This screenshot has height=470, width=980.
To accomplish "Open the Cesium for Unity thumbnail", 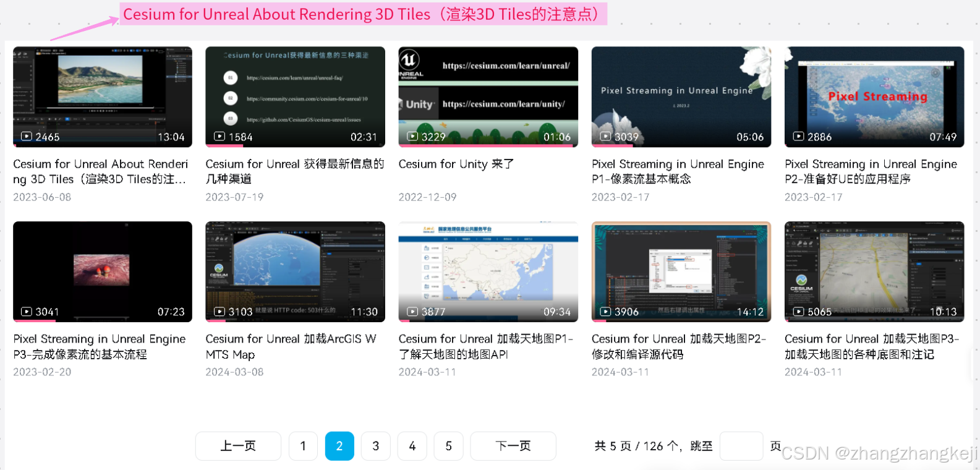I will pyautogui.click(x=488, y=97).
